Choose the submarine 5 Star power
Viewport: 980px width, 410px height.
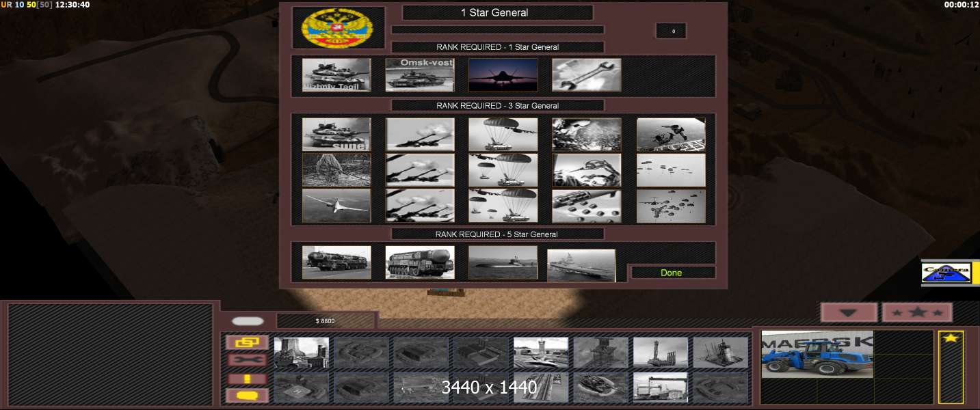[x=503, y=262]
